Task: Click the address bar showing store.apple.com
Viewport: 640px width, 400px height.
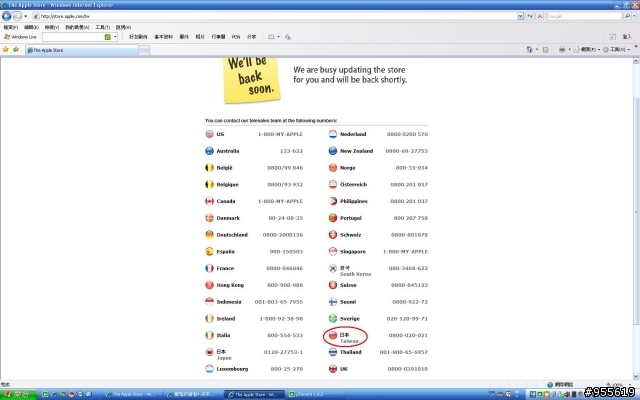Action: pos(274,16)
